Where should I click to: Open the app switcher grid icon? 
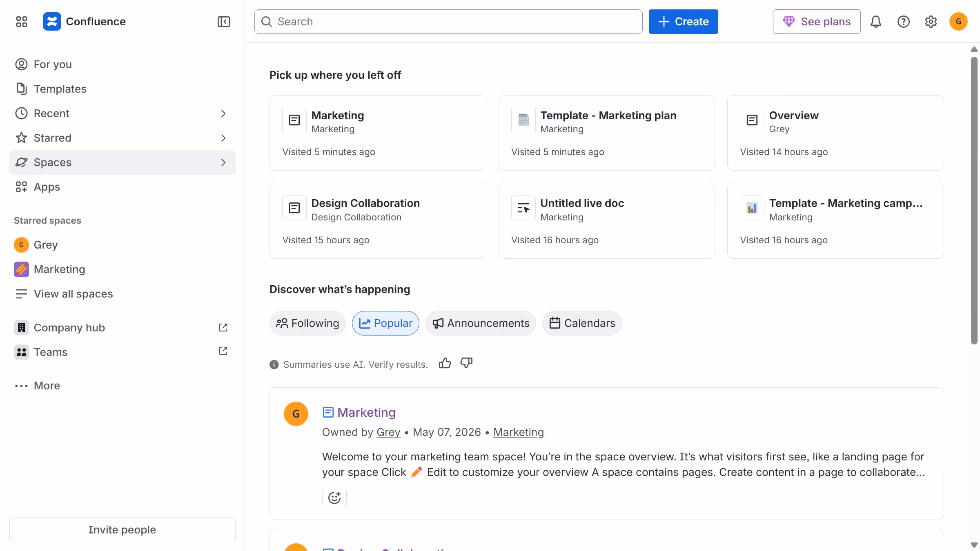[21, 22]
